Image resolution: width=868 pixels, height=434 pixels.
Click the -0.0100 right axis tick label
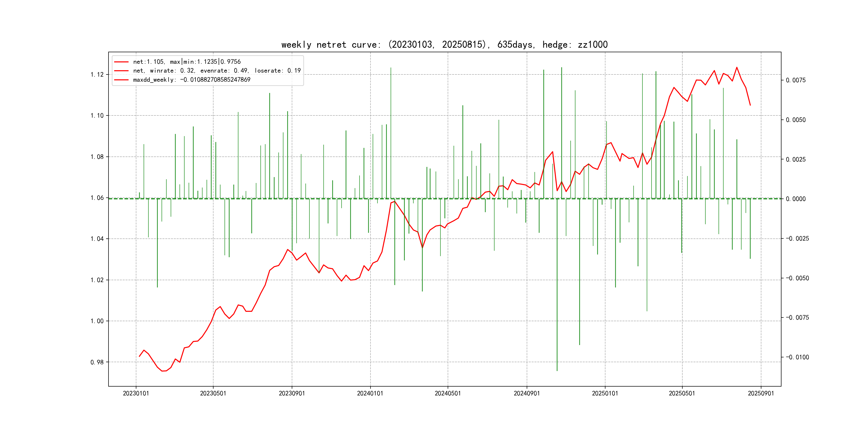pos(797,357)
